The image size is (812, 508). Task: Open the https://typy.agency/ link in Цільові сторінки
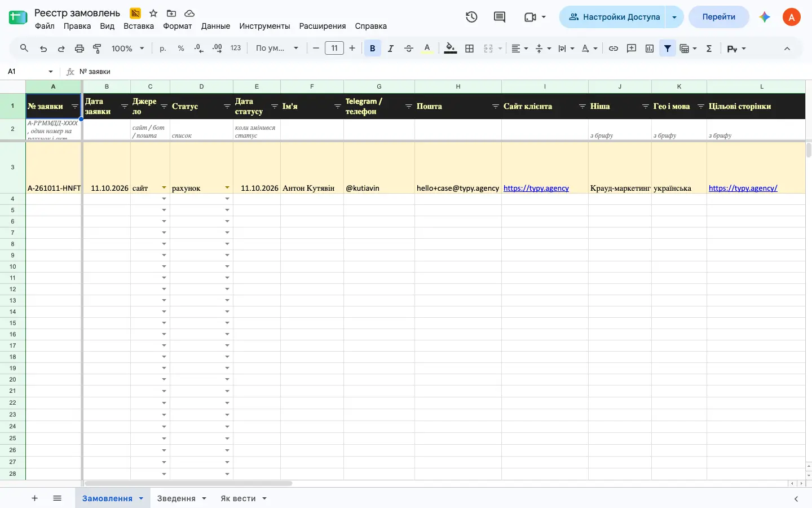pos(743,188)
